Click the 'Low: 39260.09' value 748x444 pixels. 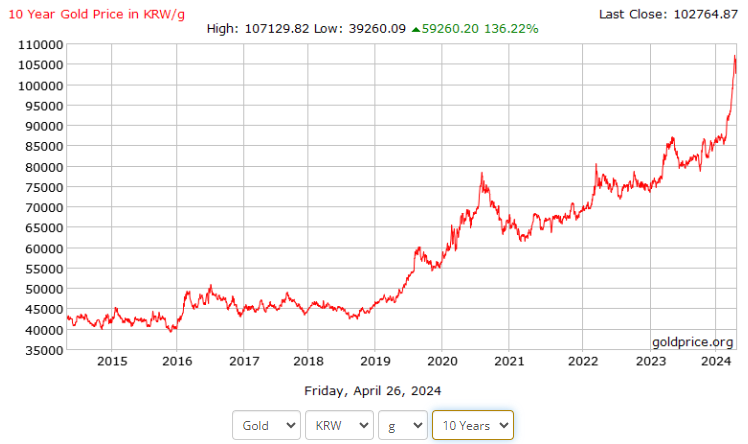tap(360, 29)
